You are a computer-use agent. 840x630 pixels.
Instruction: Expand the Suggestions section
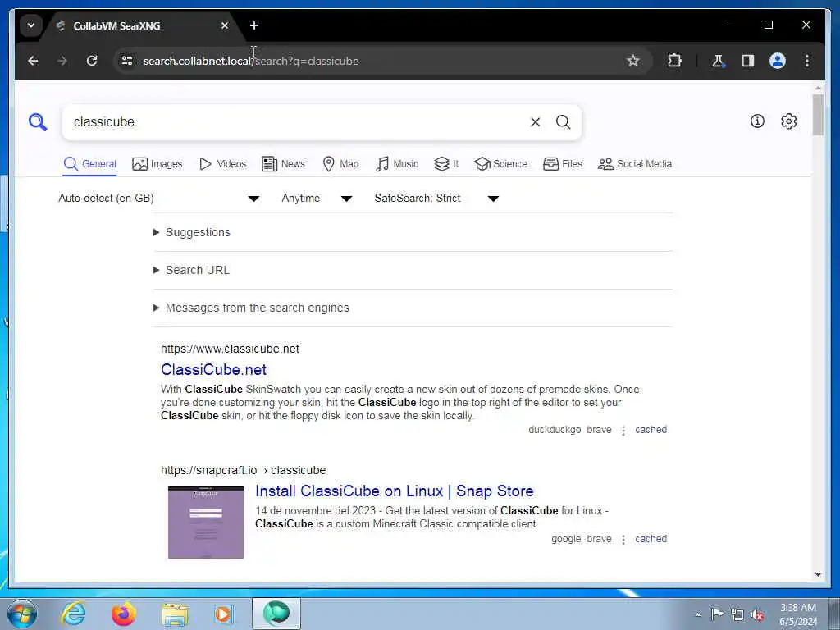(192, 232)
